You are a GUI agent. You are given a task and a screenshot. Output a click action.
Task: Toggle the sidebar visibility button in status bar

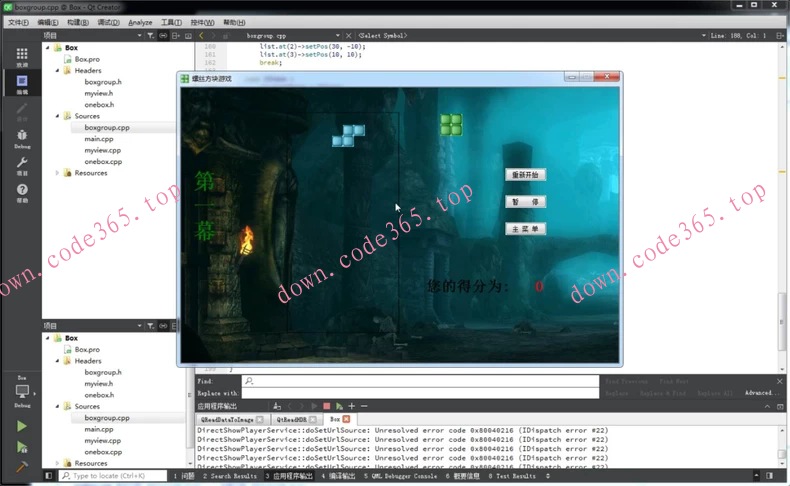pyautogui.click(x=49, y=476)
